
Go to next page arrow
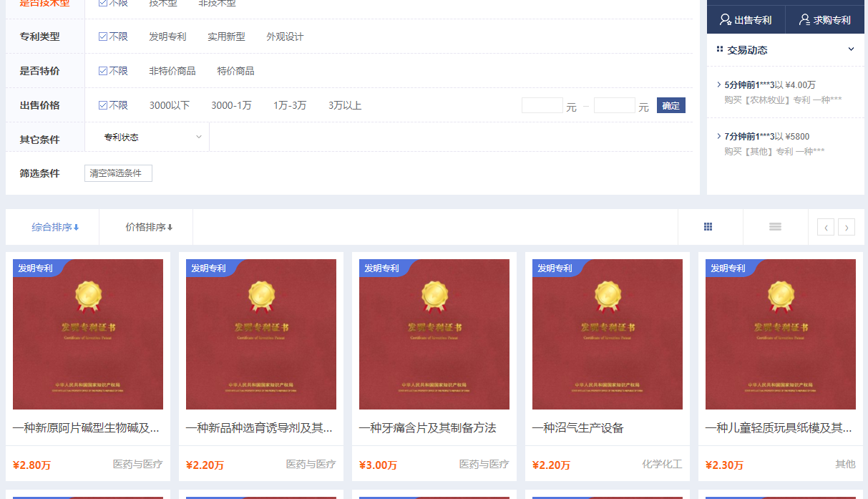pyautogui.click(x=847, y=228)
